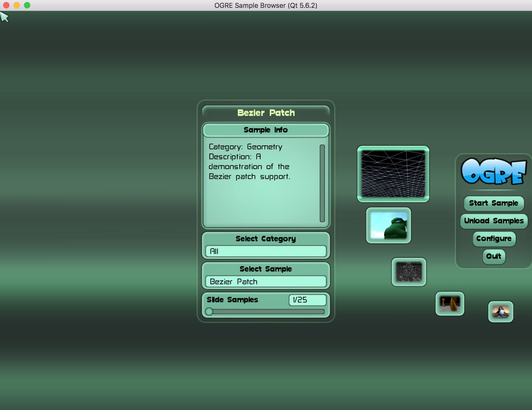This screenshot has width=532, height=410.
Task: Open the Configure screen
Action: pos(494,239)
